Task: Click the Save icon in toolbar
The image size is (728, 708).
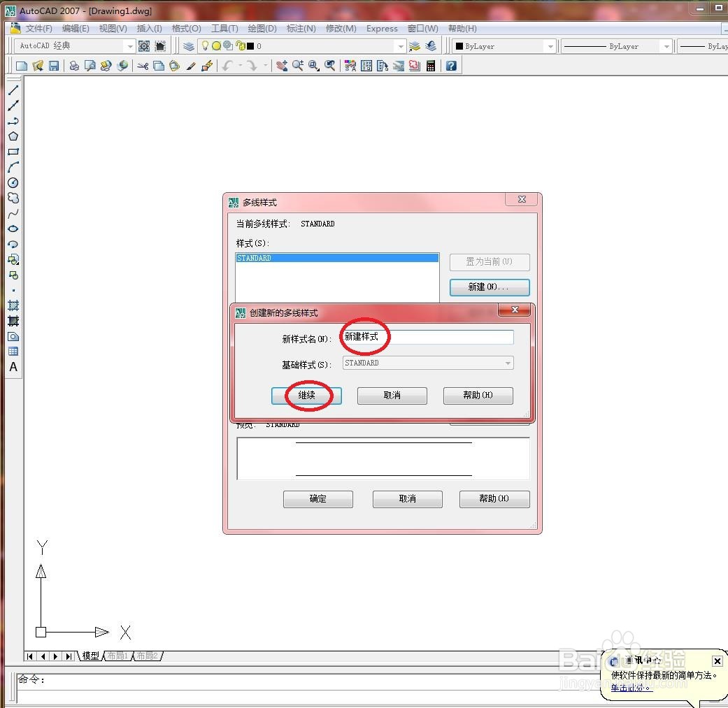Action: 54,66
